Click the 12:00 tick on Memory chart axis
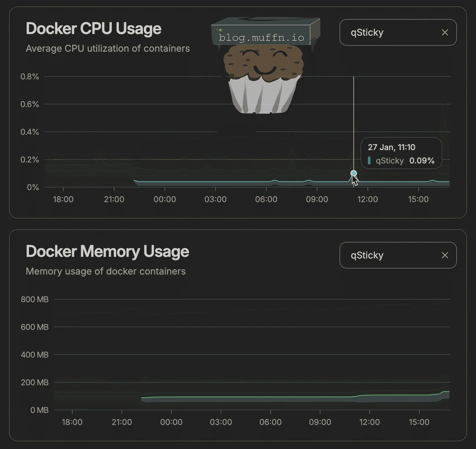476x449 pixels. [370, 422]
